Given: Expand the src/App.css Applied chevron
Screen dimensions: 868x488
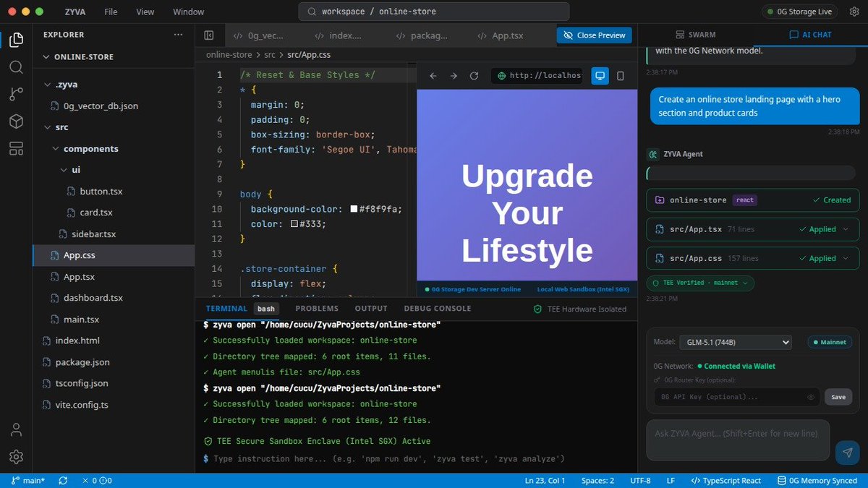Looking at the screenshot, I should [844, 258].
